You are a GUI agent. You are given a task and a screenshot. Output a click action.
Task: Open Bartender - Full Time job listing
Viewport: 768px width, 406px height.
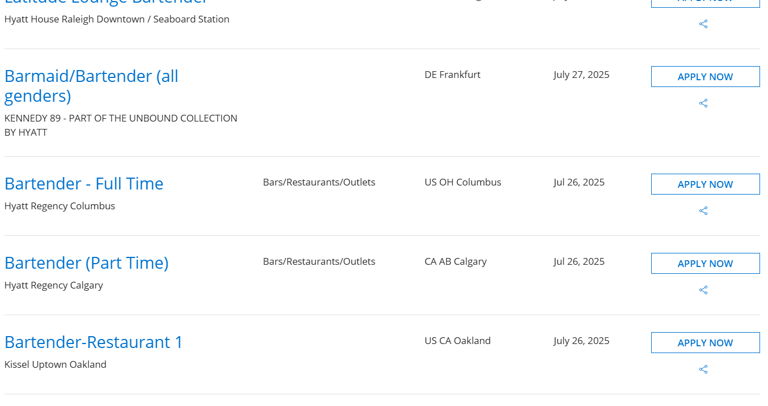[x=84, y=184]
